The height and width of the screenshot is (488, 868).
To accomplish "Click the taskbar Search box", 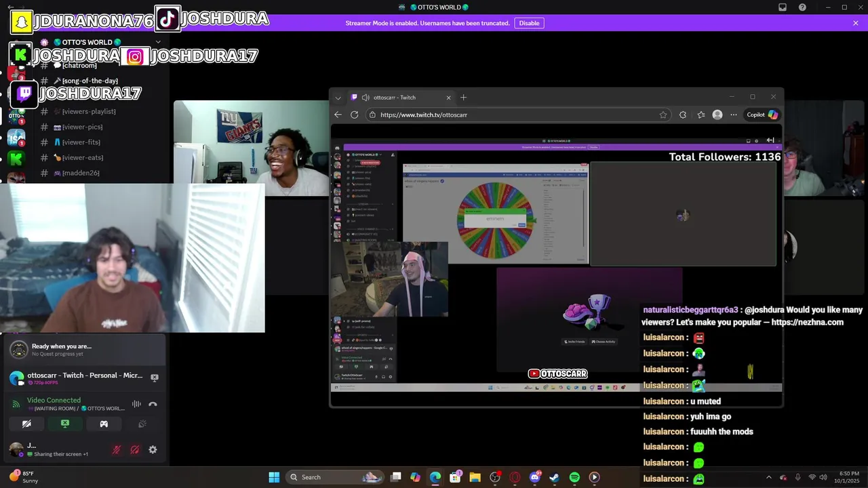I will coord(334,477).
